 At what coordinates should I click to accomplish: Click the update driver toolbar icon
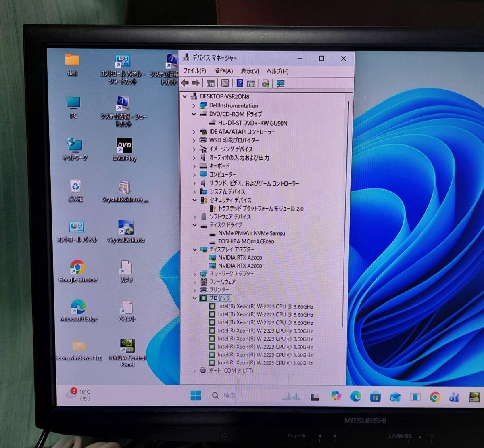[x=265, y=84]
